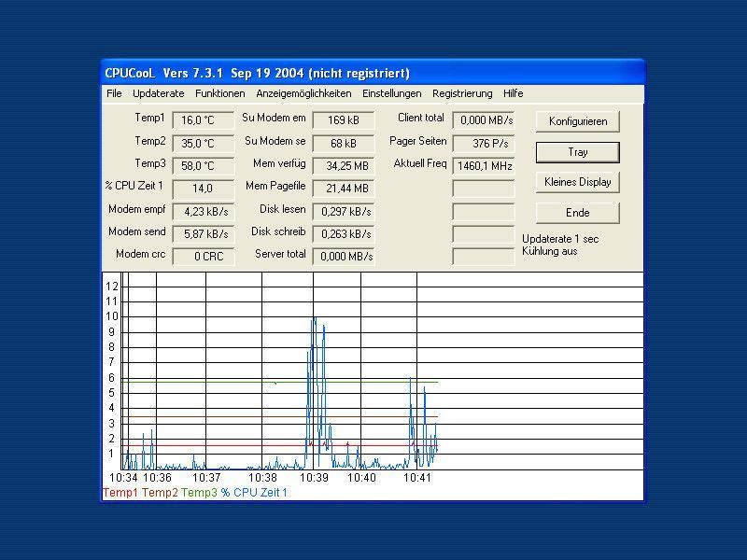Click the Modem empf value 4,23 kB/s

(x=204, y=212)
